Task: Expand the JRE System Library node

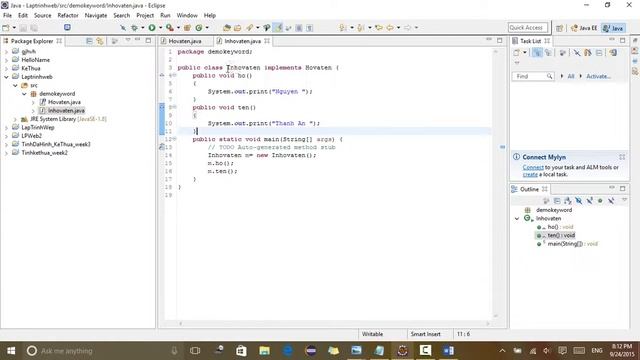Action: coord(15,119)
